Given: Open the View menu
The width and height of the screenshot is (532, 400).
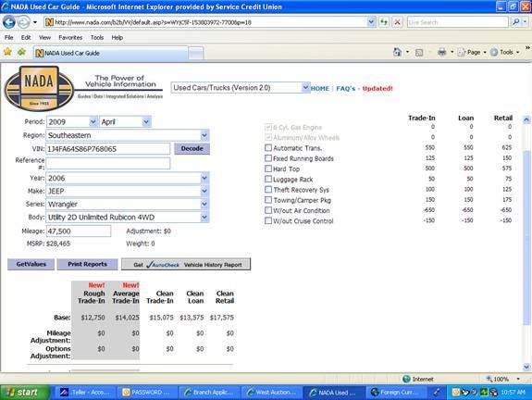Looking at the screenshot, I should pyautogui.click(x=44, y=37).
